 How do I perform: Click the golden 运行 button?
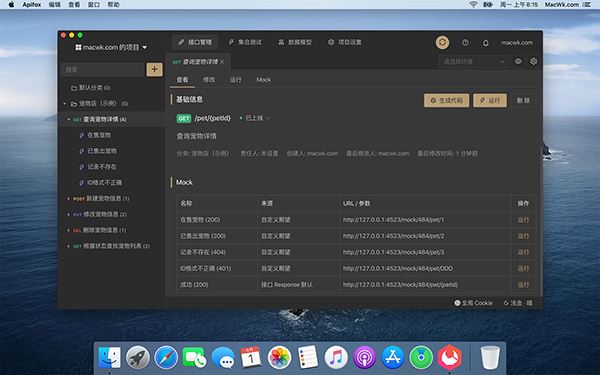point(490,100)
